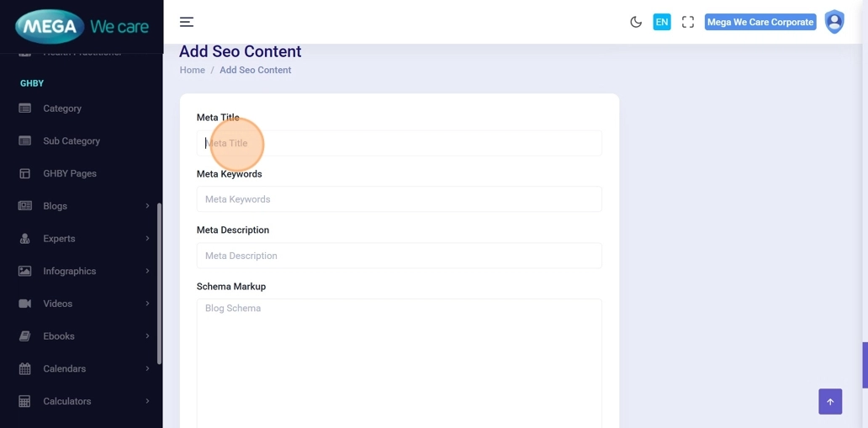Expand the Experts submenu chevron

[x=147, y=239]
